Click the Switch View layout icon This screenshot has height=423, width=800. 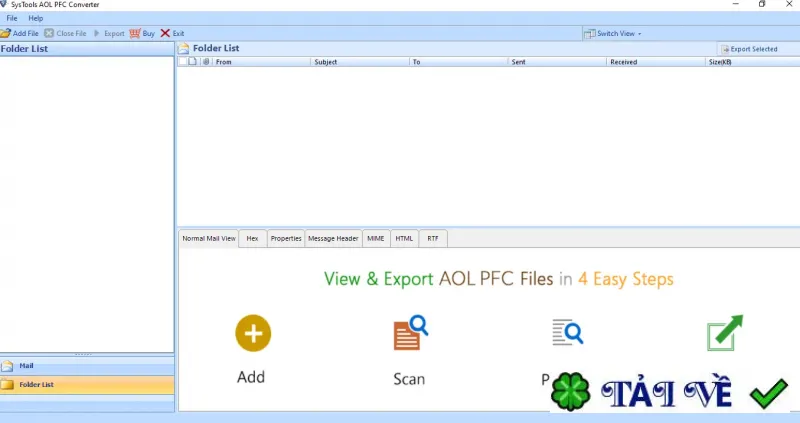point(589,34)
